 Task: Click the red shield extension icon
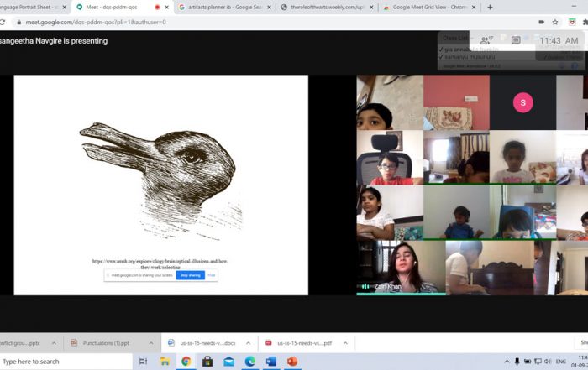tap(572, 22)
